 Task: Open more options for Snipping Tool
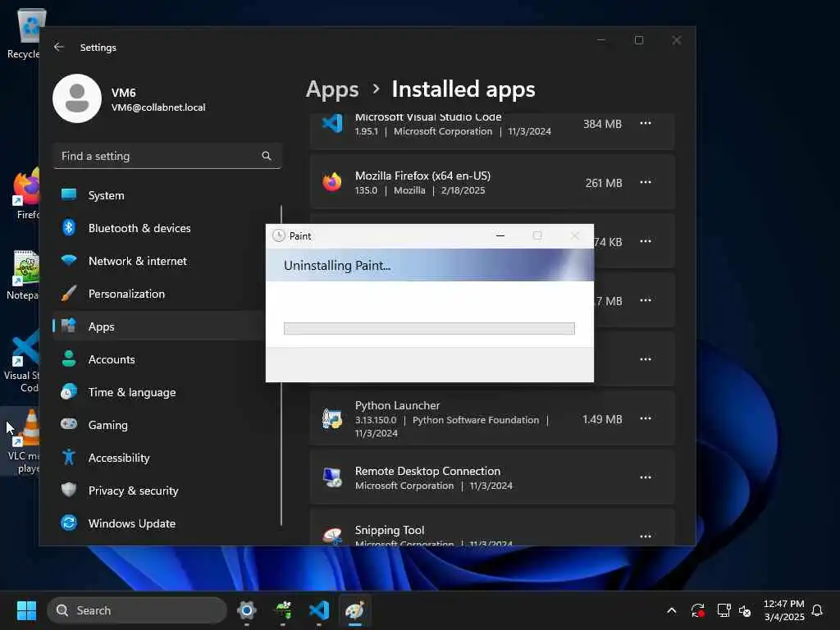pos(646,536)
